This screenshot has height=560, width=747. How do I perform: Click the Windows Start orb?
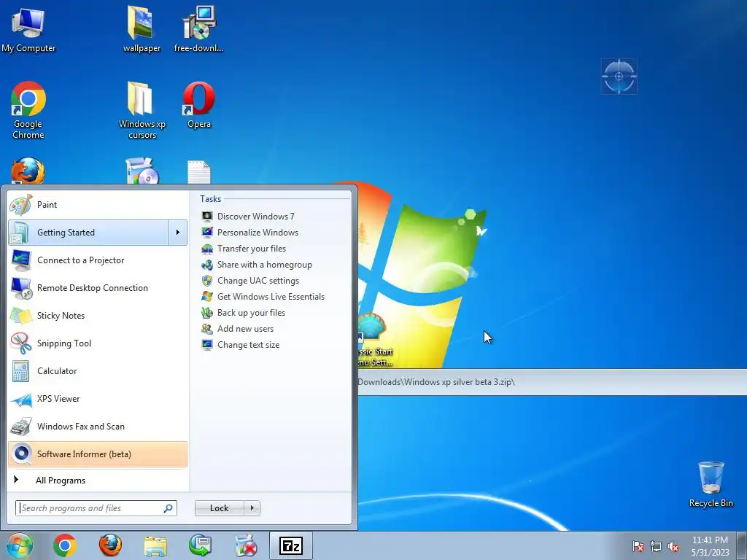19,545
